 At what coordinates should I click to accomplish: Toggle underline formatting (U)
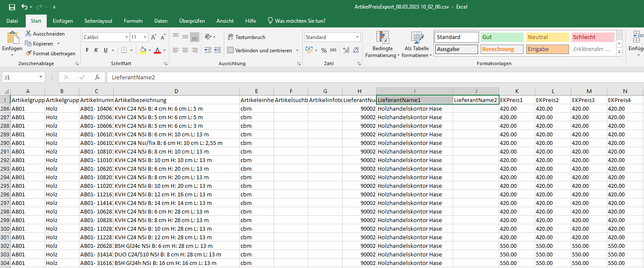click(x=106, y=50)
